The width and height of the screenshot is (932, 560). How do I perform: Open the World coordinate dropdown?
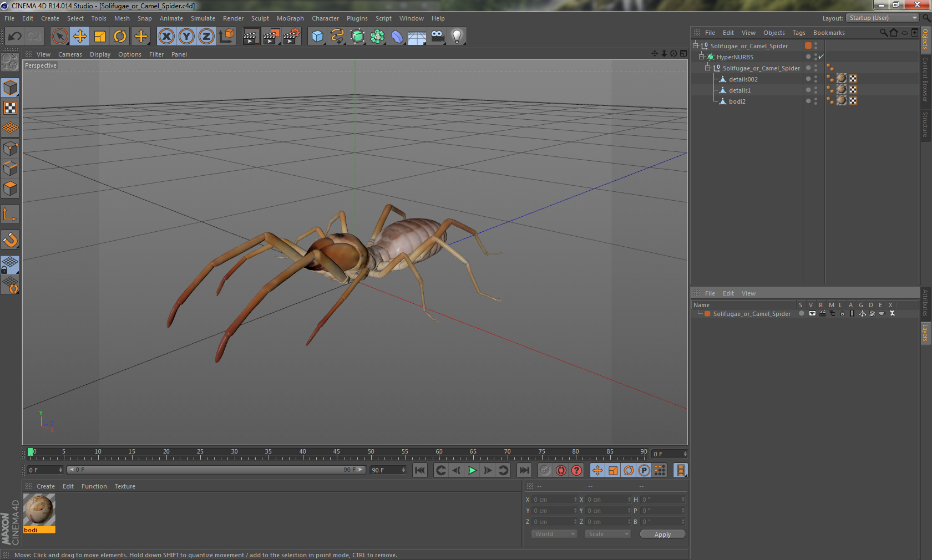(554, 534)
